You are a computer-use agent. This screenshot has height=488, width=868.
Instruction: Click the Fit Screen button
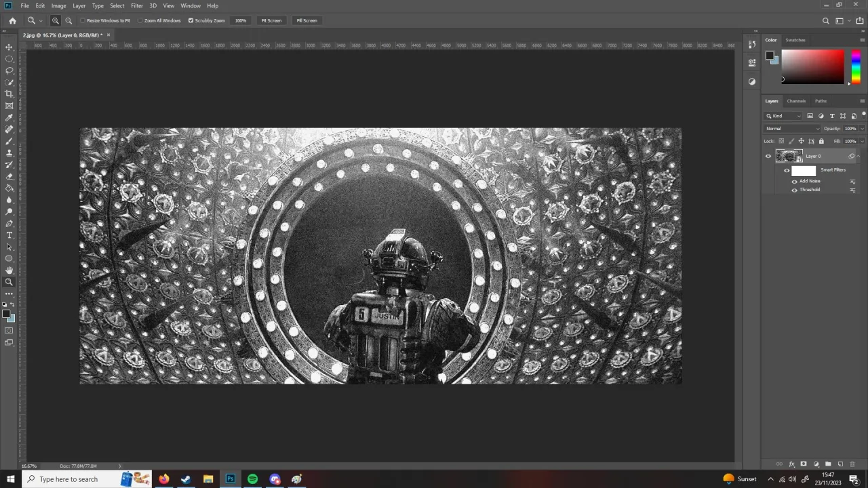271,20
